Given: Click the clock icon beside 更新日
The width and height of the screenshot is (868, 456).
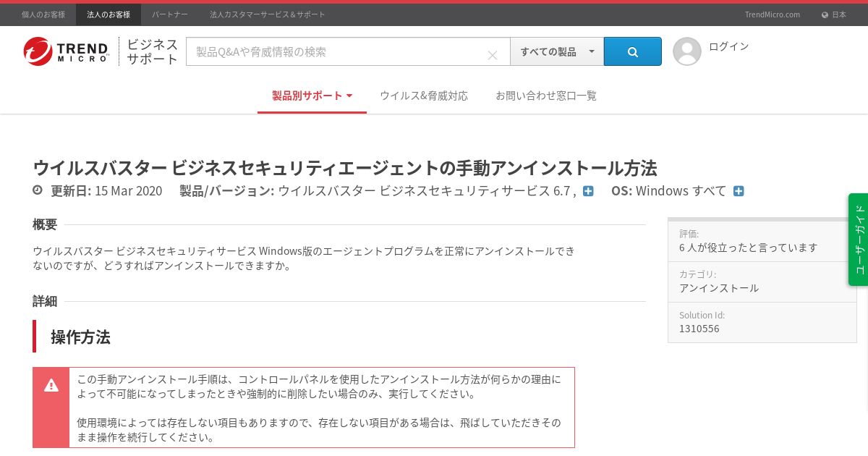Looking at the screenshot, I should tap(38, 190).
